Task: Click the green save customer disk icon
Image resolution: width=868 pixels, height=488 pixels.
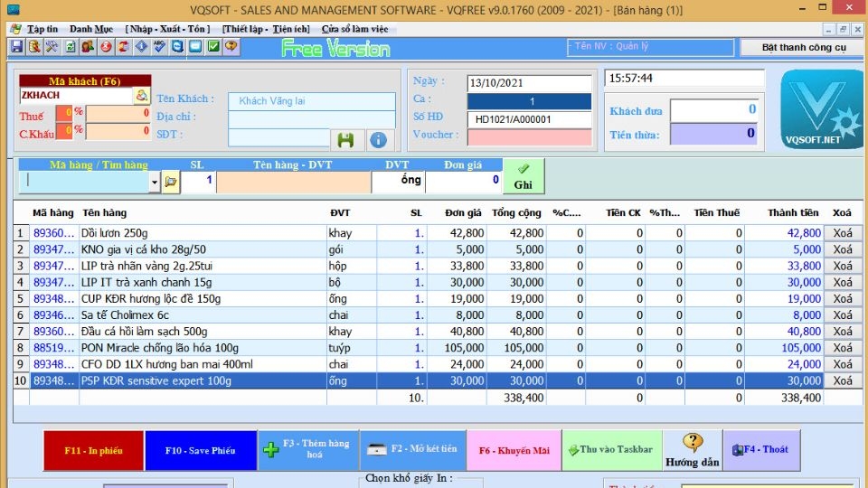Action: click(344, 139)
